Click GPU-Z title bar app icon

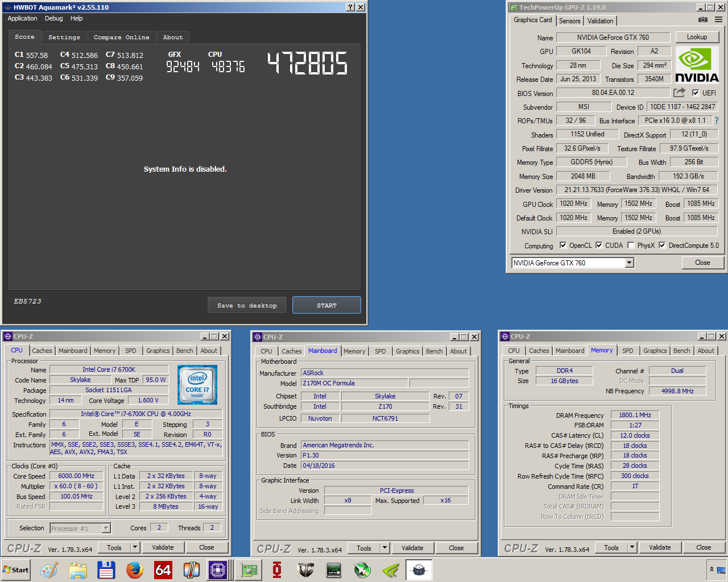point(514,7)
